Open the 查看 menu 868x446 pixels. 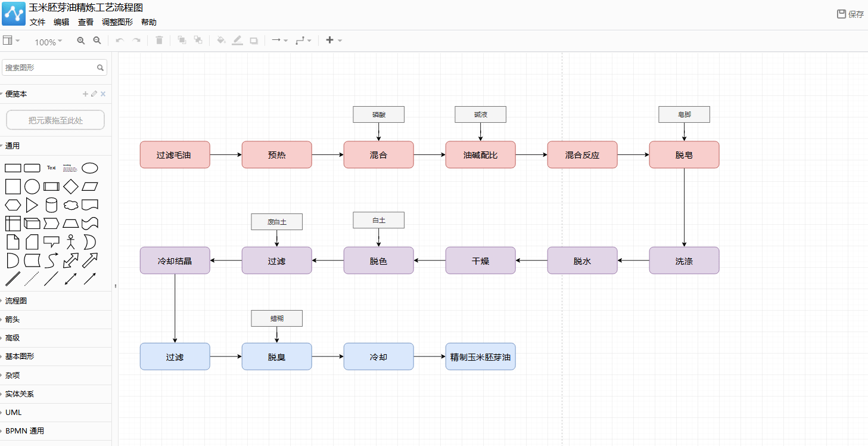click(86, 22)
